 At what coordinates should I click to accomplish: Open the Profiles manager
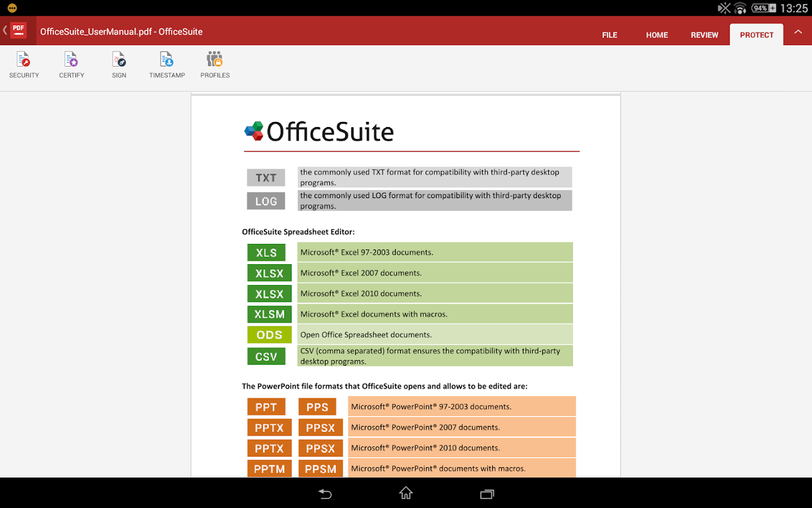click(214, 64)
